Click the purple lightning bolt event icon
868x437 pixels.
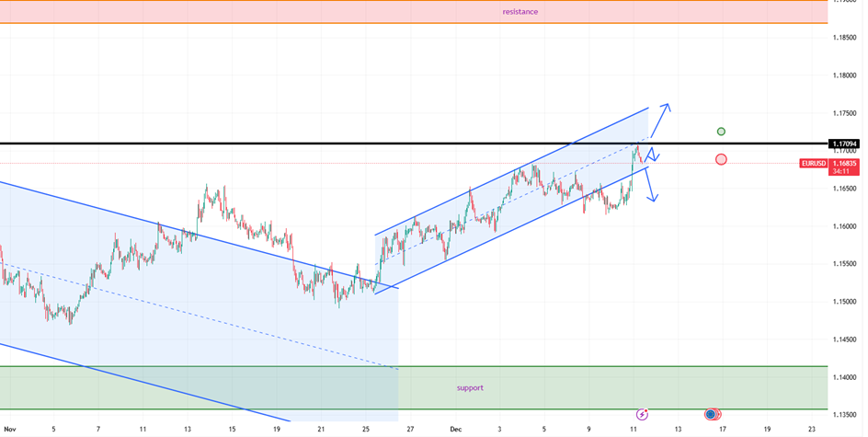coord(642,415)
